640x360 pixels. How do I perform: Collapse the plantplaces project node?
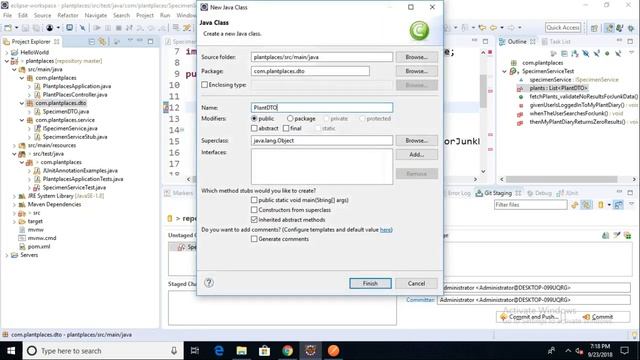7,61
